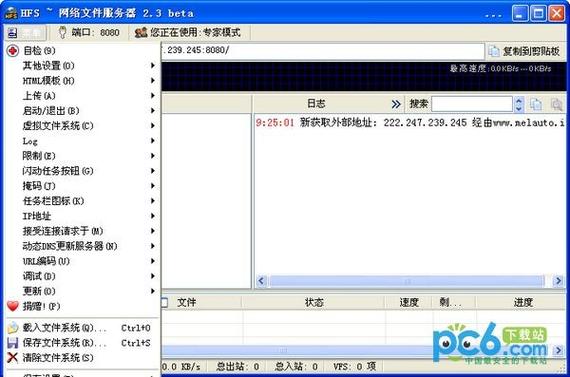
Task: Click the red X clear file system icon
Action: 13,358
